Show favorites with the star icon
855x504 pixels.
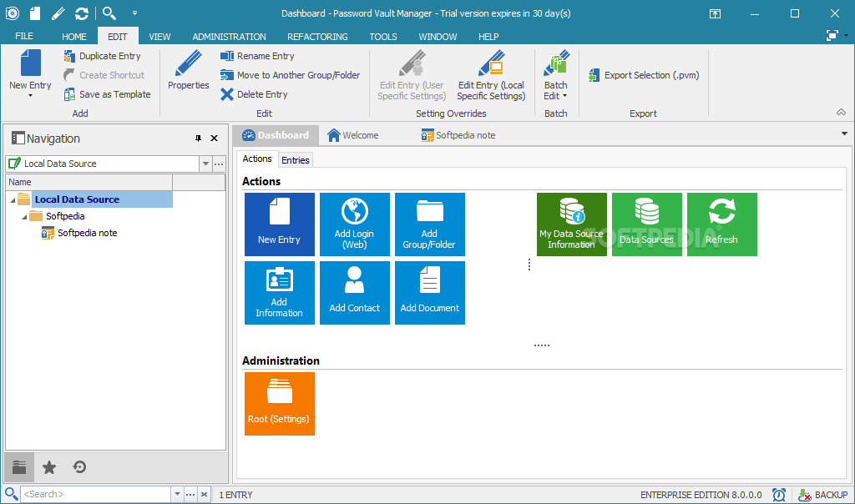(49, 467)
